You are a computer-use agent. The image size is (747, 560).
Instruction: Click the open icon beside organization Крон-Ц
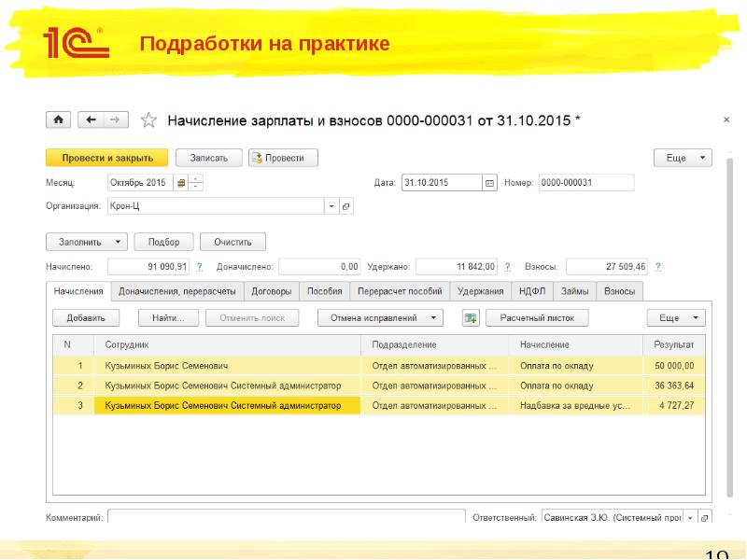click(x=346, y=205)
